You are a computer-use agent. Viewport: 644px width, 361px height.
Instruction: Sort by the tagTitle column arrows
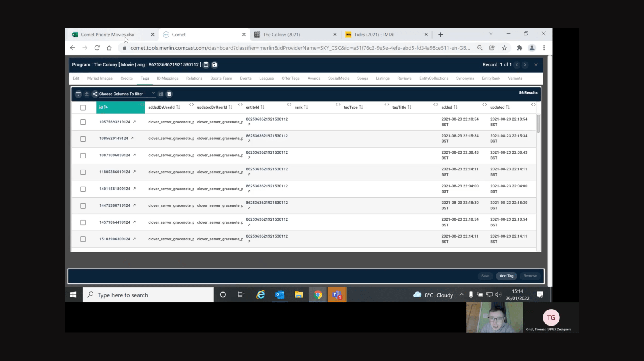[x=409, y=107]
